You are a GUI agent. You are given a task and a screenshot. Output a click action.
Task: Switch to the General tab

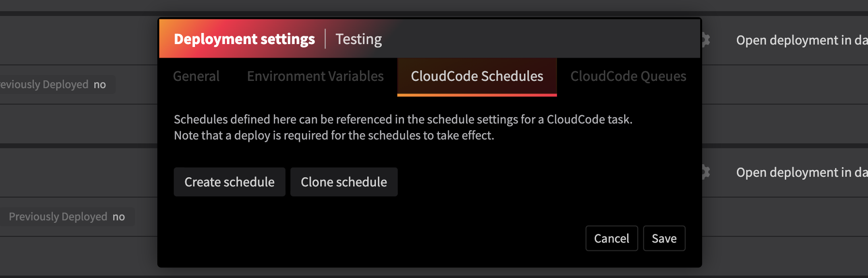(x=196, y=76)
